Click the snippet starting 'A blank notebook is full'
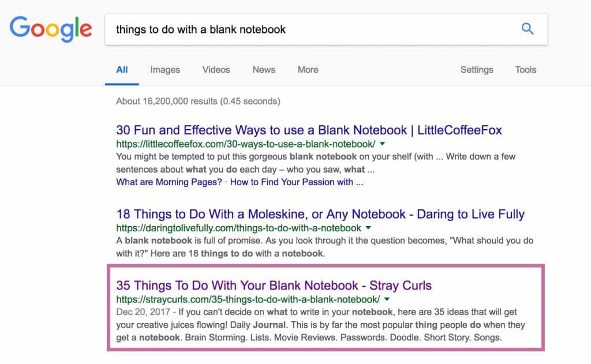The width and height of the screenshot is (591, 364). pos(324,247)
